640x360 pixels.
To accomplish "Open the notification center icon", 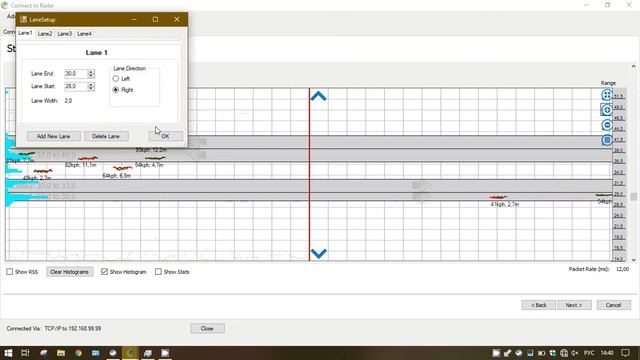I will click(625, 353).
